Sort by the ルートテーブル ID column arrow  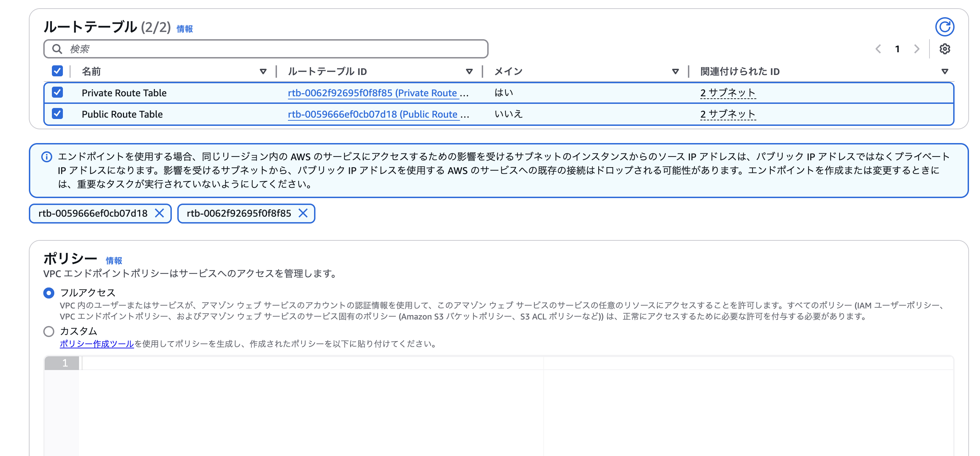[469, 72]
